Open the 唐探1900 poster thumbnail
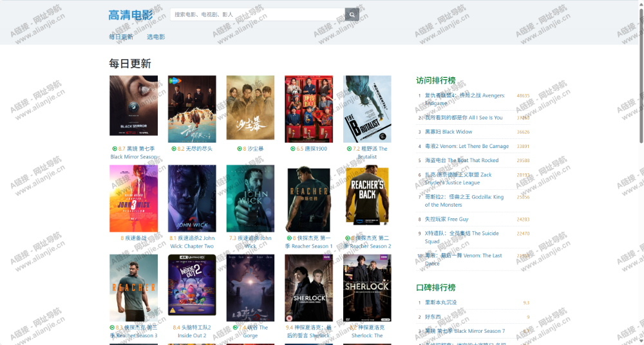Screen dimensions: 644x345 click(309, 109)
